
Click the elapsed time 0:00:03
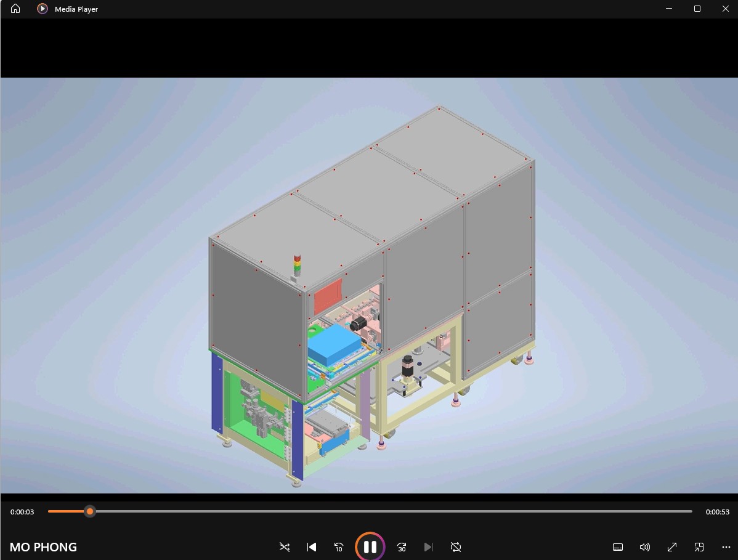click(x=22, y=512)
